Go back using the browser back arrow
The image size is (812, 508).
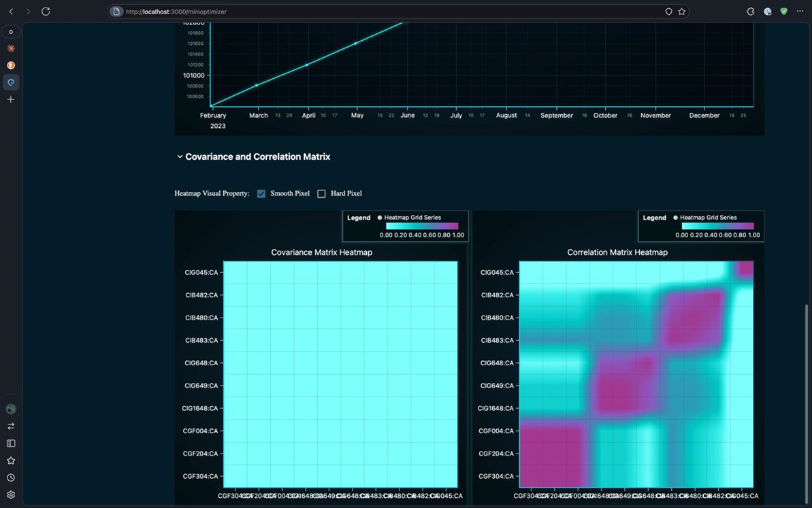tap(11, 12)
